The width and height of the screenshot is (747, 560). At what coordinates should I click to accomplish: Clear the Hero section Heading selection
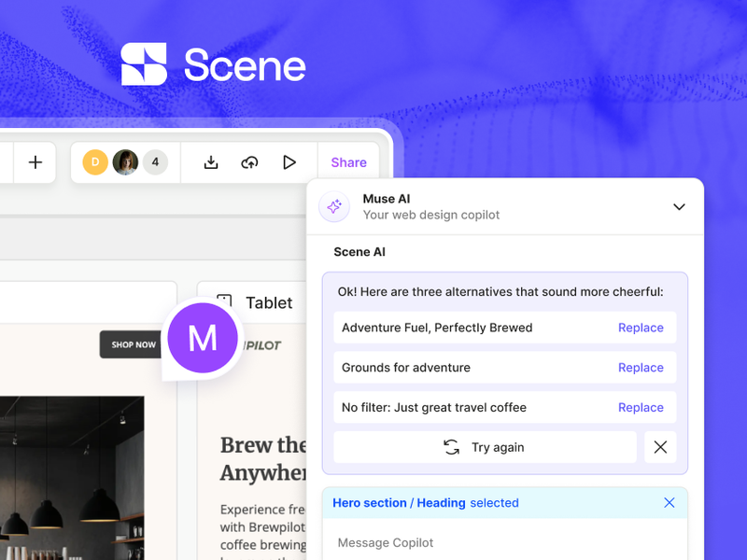tap(669, 502)
